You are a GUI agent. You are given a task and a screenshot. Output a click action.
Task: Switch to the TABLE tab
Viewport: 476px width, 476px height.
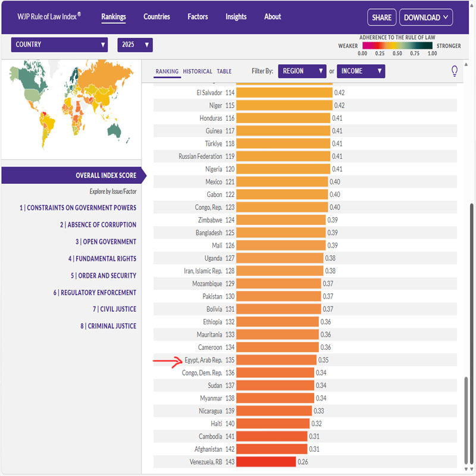[224, 71]
